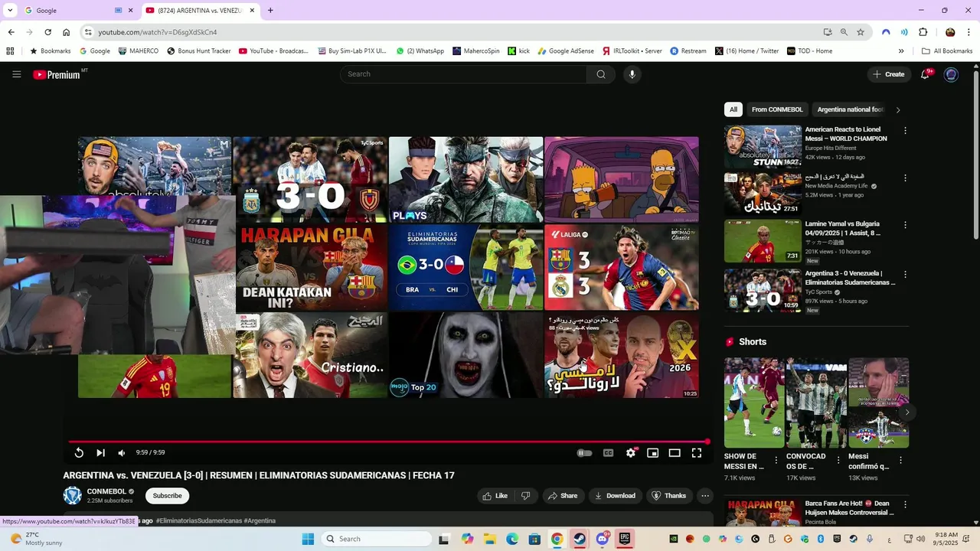Click the Create button
Viewport: 980px width, 551px height.
[888, 74]
